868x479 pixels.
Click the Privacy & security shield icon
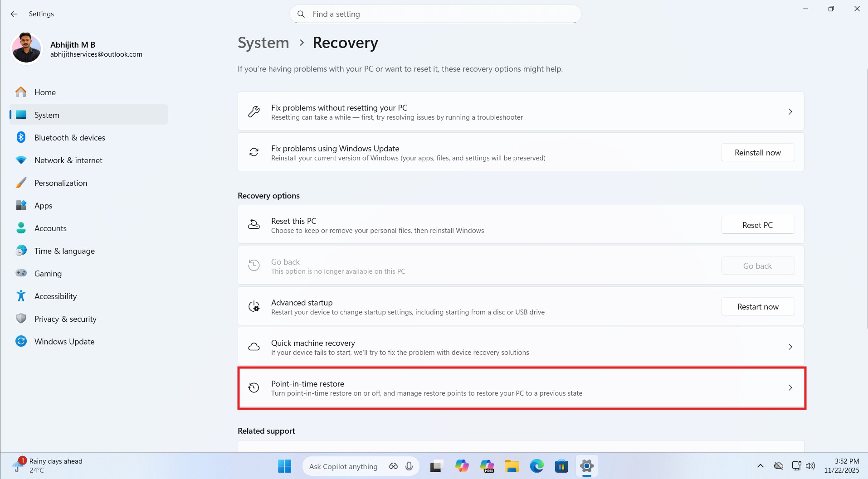tap(21, 319)
